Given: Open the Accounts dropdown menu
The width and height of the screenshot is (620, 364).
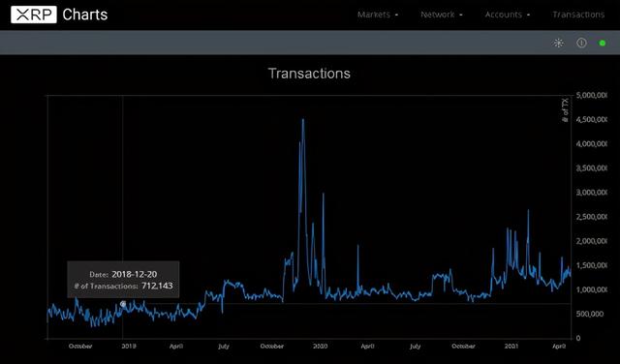Looking at the screenshot, I should point(508,15).
